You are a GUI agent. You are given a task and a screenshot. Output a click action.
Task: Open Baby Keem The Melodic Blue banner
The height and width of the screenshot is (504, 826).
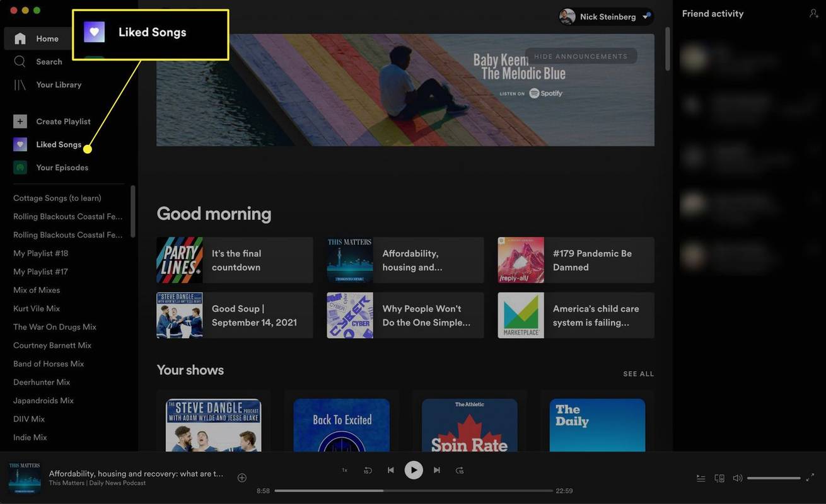(x=405, y=90)
